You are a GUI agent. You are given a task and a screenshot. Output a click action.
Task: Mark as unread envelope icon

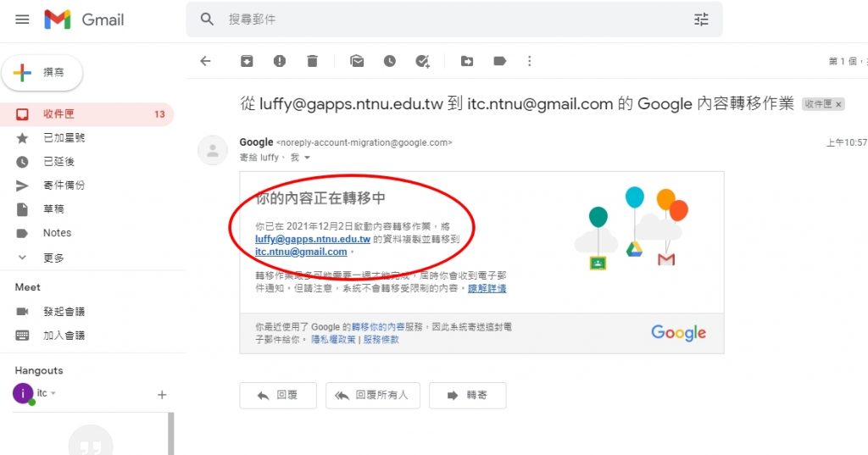click(x=357, y=61)
